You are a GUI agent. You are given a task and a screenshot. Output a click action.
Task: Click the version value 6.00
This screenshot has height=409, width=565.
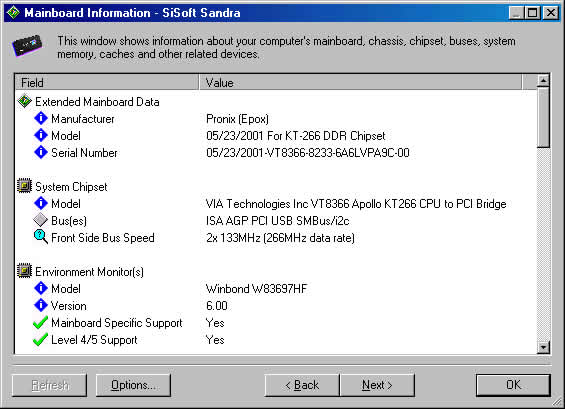point(217,306)
